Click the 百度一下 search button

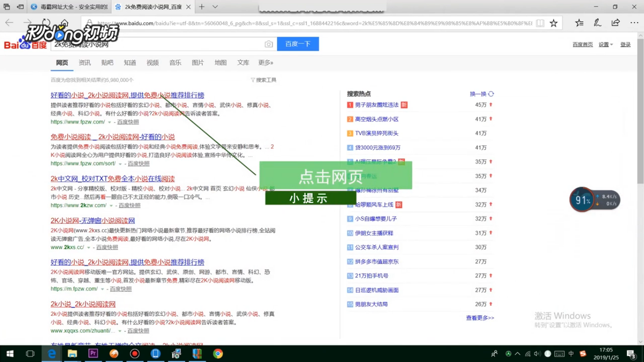tap(298, 44)
